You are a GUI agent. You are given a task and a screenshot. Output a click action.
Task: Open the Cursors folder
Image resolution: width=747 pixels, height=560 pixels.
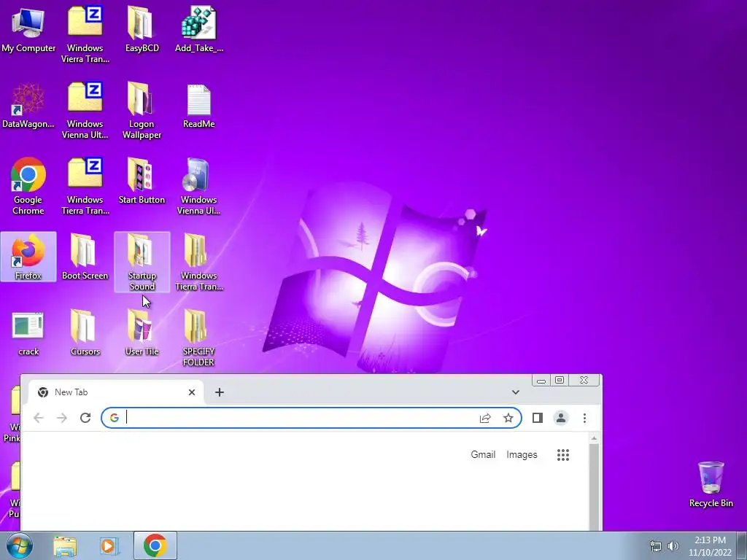click(x=85, y=333)
